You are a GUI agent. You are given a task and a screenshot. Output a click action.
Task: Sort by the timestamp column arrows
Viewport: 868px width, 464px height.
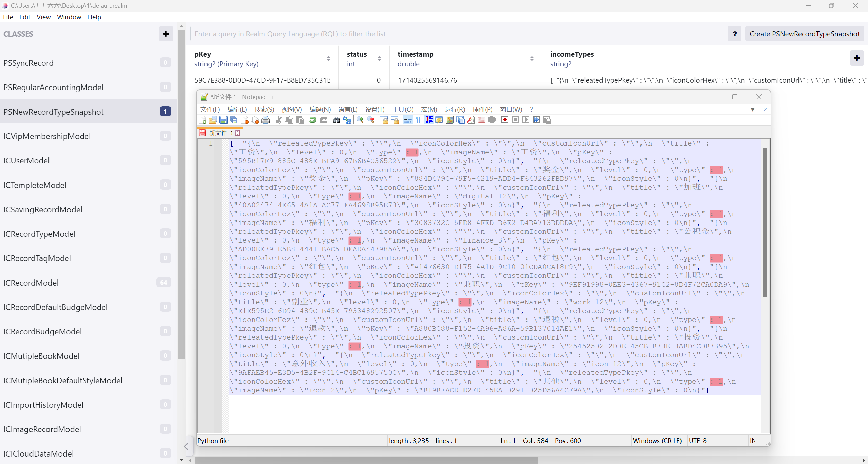pyautogui.click(x=532, y=59)
